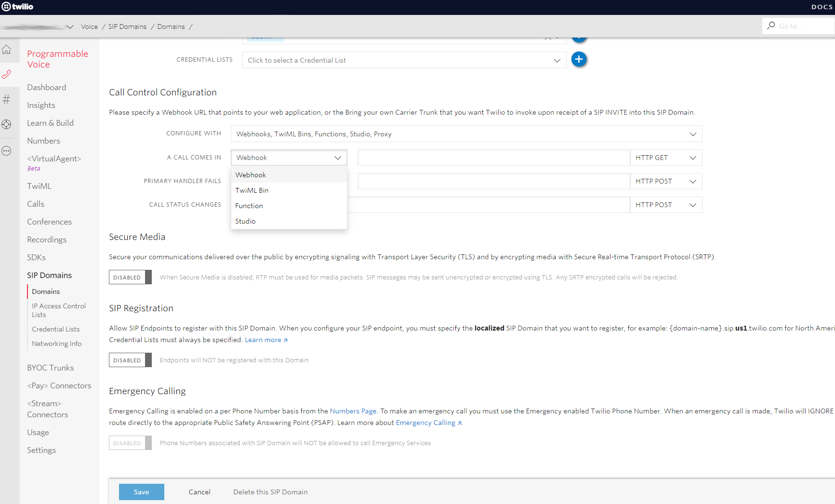Select Studio option in the open dropdown
Screen dimensions: 835x504
coord(245,221)
